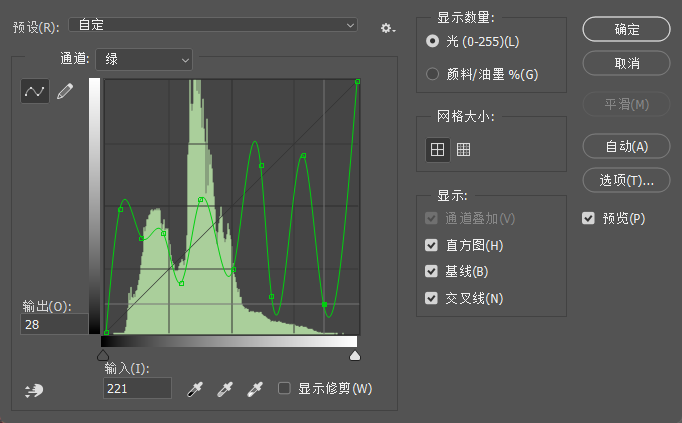The width and height of the screenshot is (682, 423).
Task: Pick the white point eyedropper
Action: pyautogui.click(x=255, y=389)
